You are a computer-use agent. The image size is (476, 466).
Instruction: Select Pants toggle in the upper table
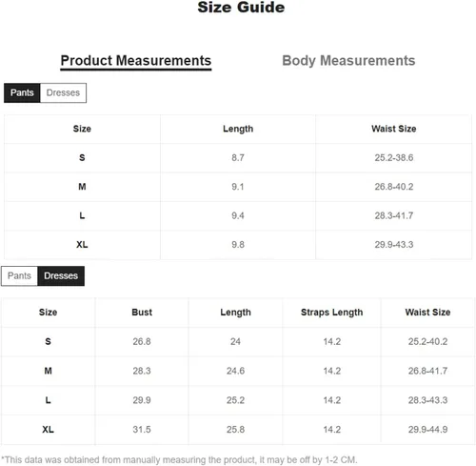pyautogui.click(x=22, y=92)
